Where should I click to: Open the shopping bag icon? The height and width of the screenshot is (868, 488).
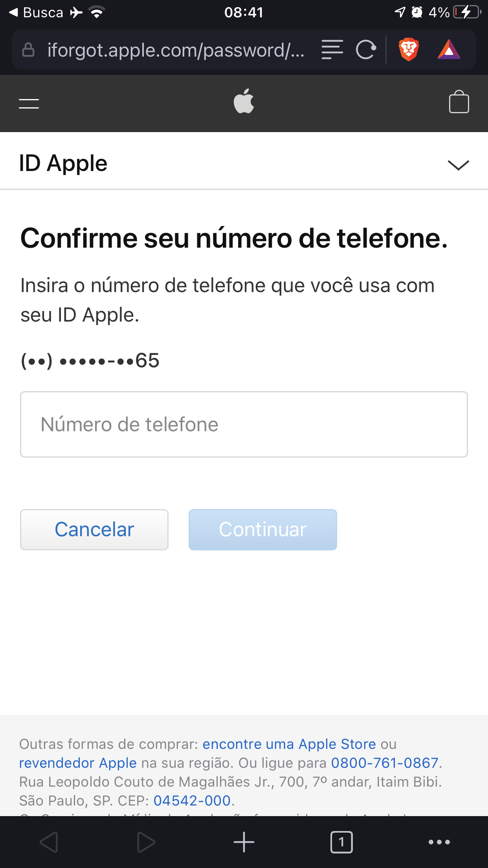point(459,102)
